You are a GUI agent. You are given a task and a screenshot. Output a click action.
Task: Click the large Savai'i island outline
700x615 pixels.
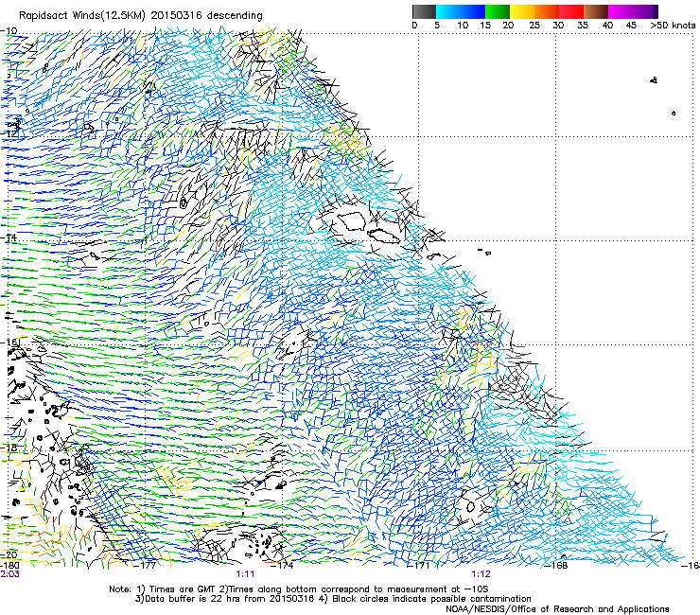click(x=352, y=221)
